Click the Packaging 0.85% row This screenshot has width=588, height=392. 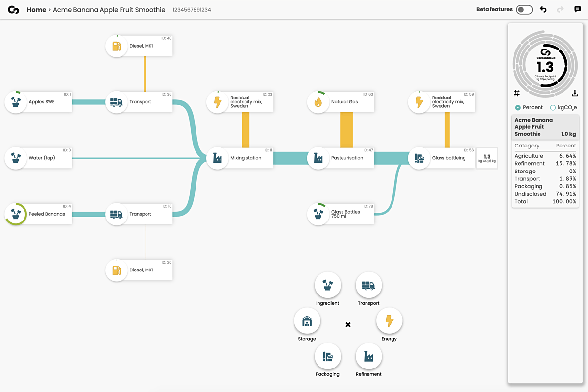pos(545,186)
